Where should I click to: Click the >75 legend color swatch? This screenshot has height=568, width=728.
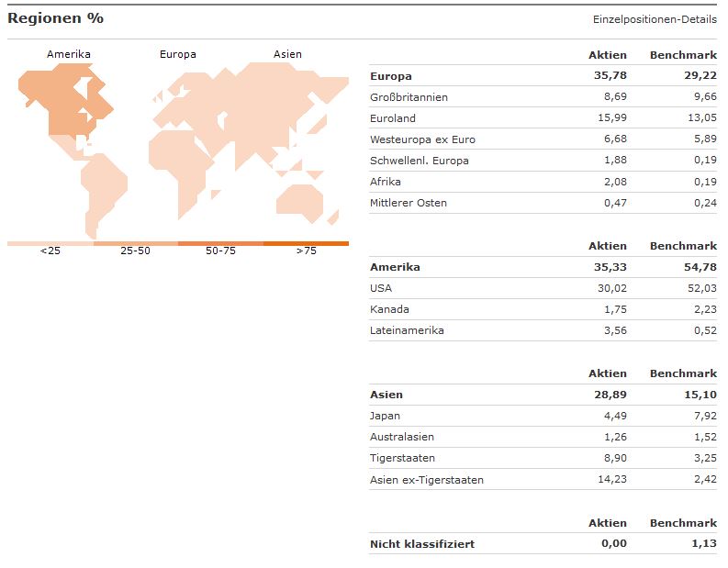point(306,243)
